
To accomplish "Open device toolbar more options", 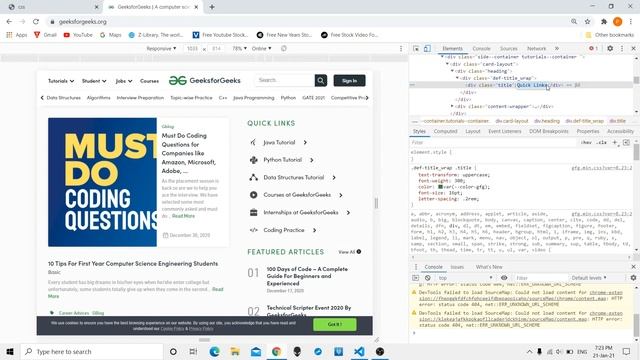I will (401, 49).
